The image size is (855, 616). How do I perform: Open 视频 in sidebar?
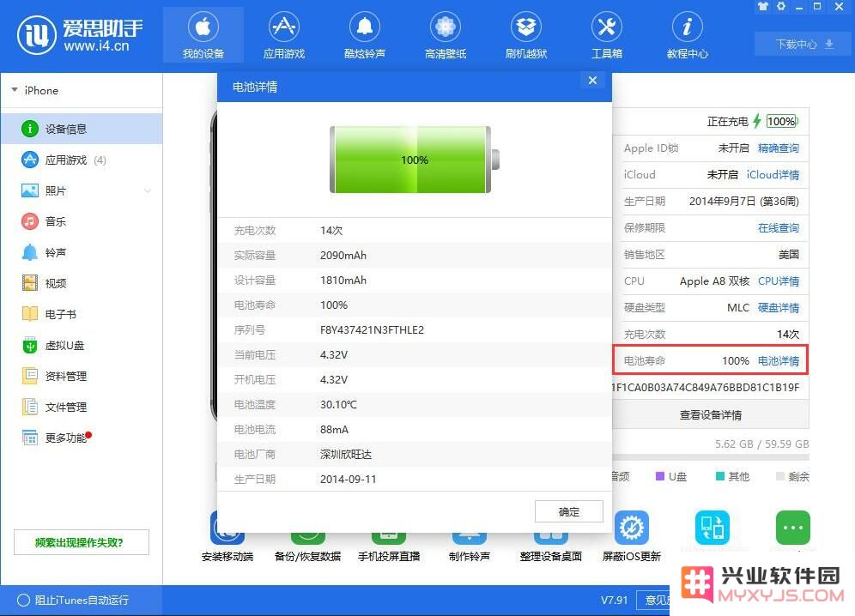click(x=82, y=283)
